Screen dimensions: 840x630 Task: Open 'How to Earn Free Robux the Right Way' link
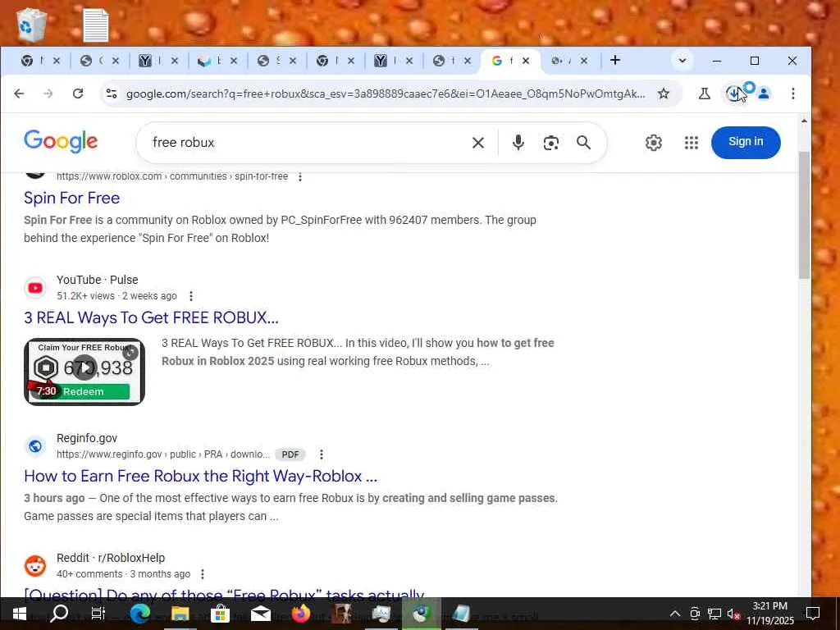coord(200,476)
